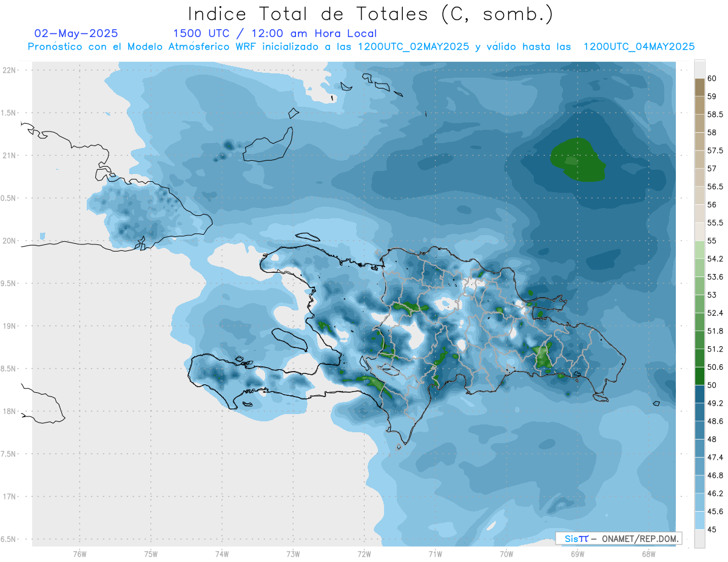
Task: Click the "75W" longitude label
Action: pyautogui.click(x=150, y=554)
